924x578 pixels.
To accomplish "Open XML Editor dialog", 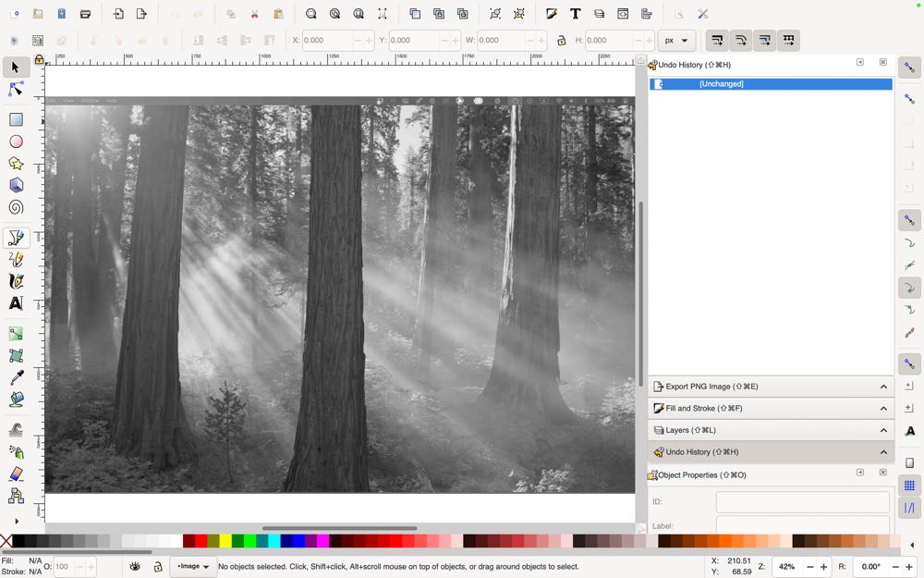I will pos(623,14).
